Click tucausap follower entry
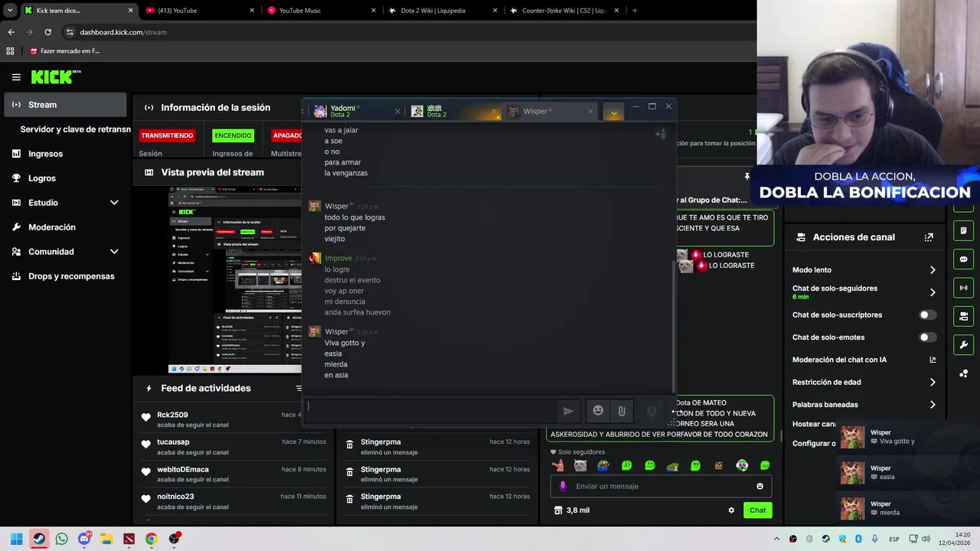This screenshot has width=980, height=551. pos(236,447)
